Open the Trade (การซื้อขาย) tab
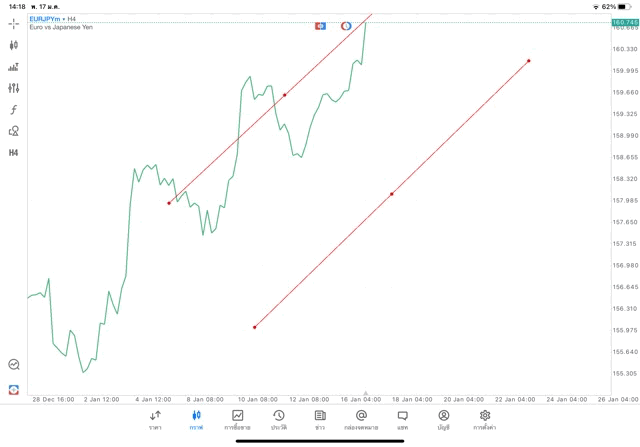This screenshot has height=447, width=640. point(237,420)
